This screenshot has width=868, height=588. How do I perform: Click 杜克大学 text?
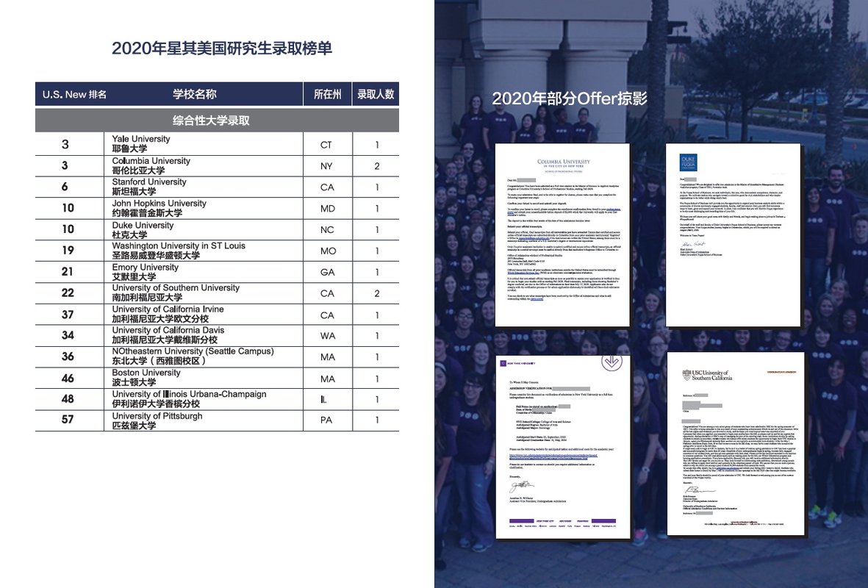129,234
